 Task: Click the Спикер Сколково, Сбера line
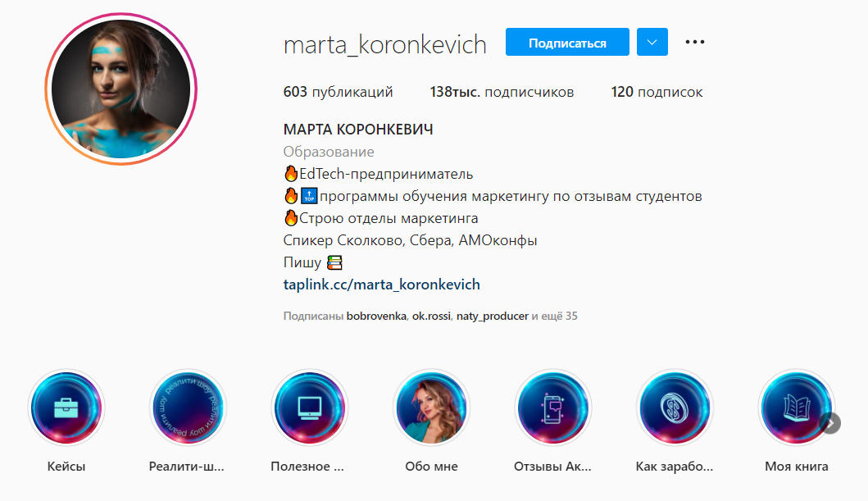click(410, 240)
